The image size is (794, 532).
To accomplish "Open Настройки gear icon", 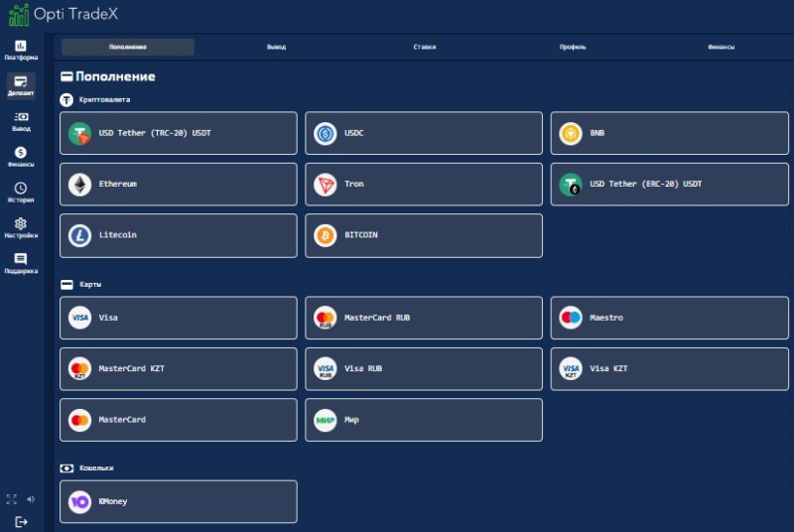I will [21, 227].
